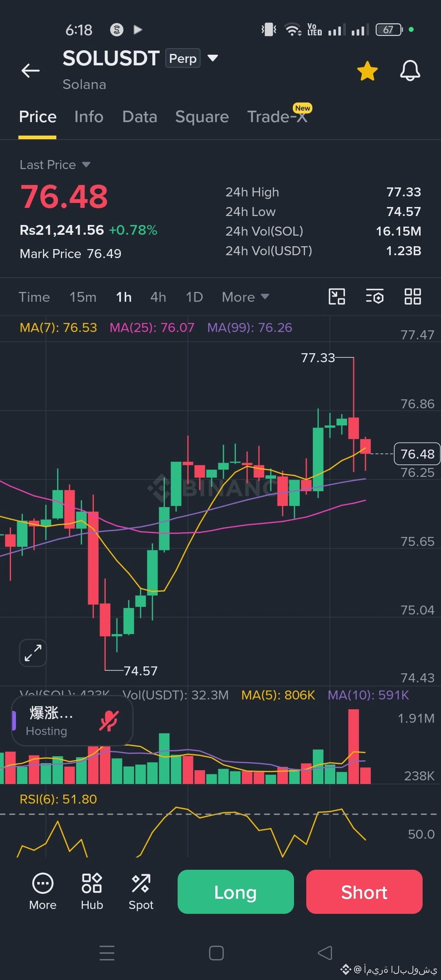This screenshot has height=980, width=441.
Task: Open the Hub icon
Action: 92,892
